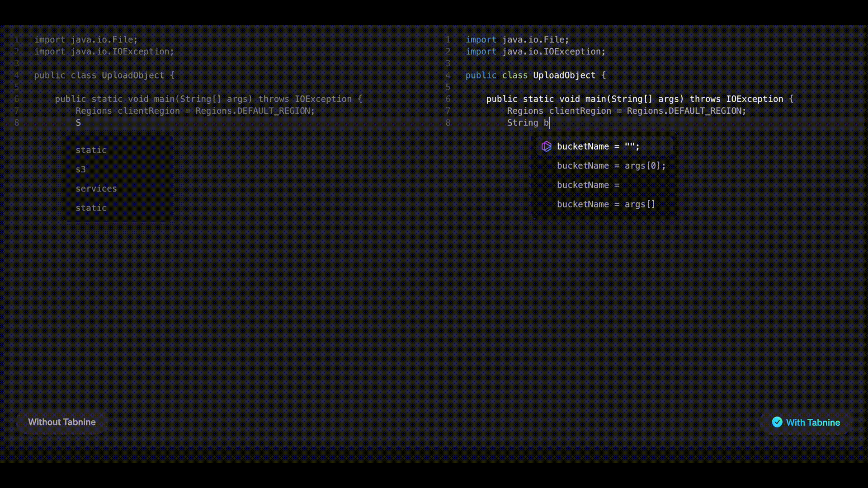Image resolution: width=868 pixels, height=488 pixels.
Task: Click line 7 in right editor
Action: point(626,111)
